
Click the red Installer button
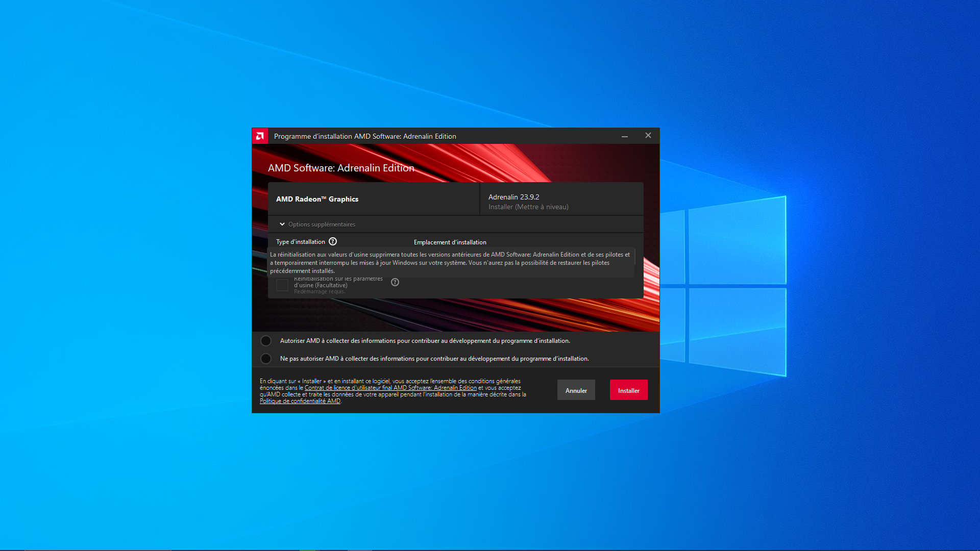[x=629, y=390]
